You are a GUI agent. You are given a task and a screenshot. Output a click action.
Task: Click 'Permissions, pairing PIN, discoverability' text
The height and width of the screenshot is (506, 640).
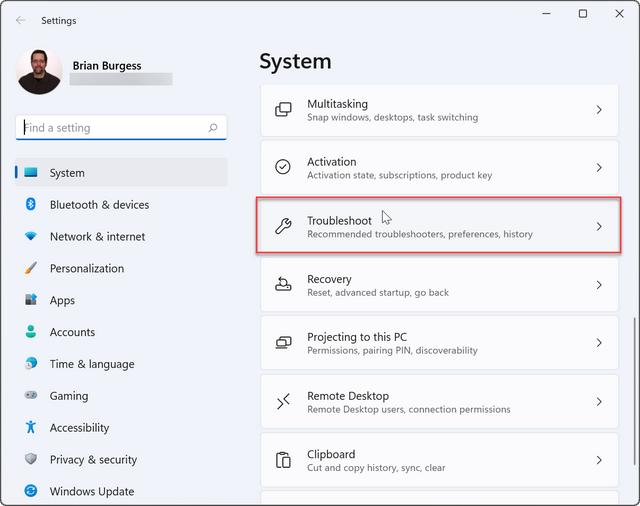(x=392, y=350)
